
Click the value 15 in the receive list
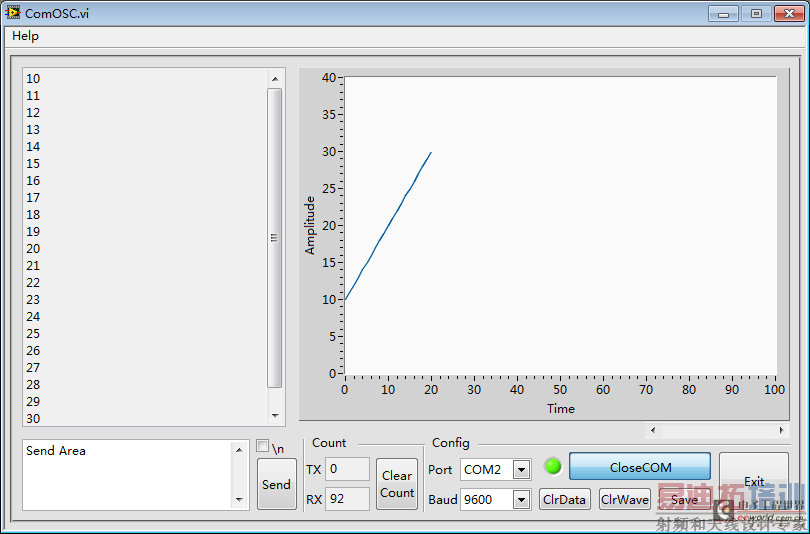33,164
